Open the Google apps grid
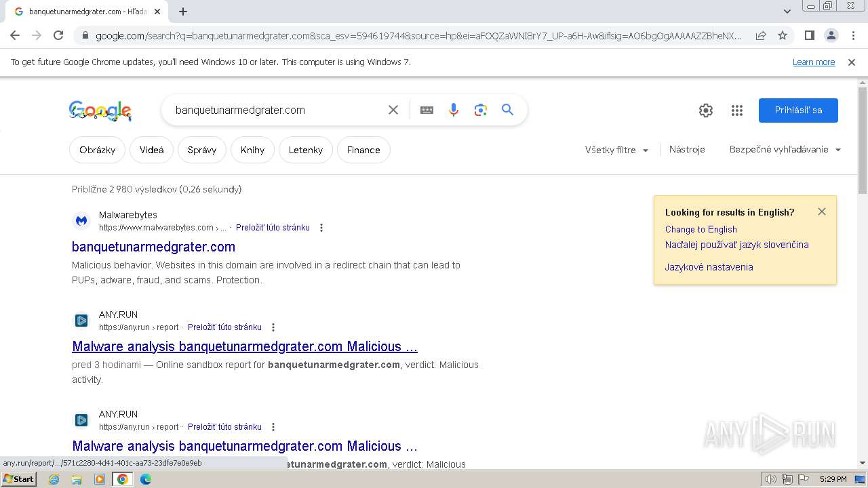868x488 pixels. point(737,110)
